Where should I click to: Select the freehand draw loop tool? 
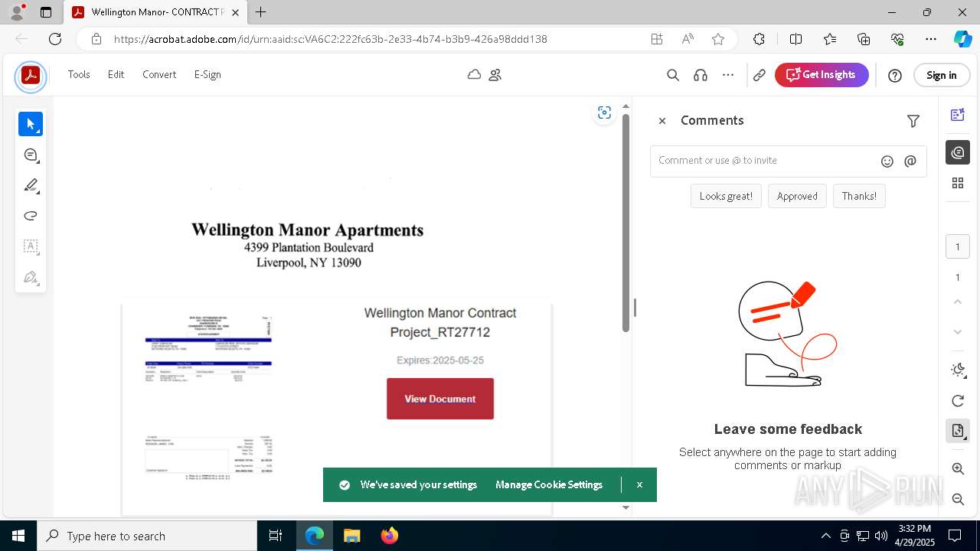31,216
